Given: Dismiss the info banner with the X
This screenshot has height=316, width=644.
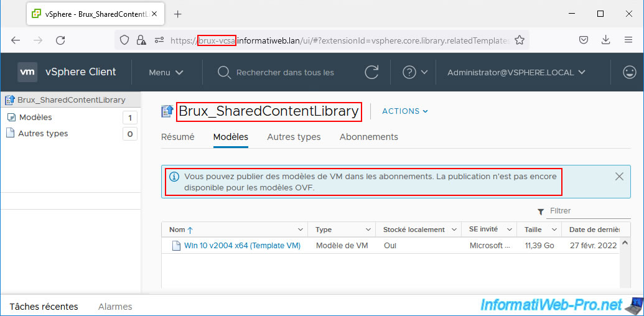Looking at the screenshot, I should (619, 177).
